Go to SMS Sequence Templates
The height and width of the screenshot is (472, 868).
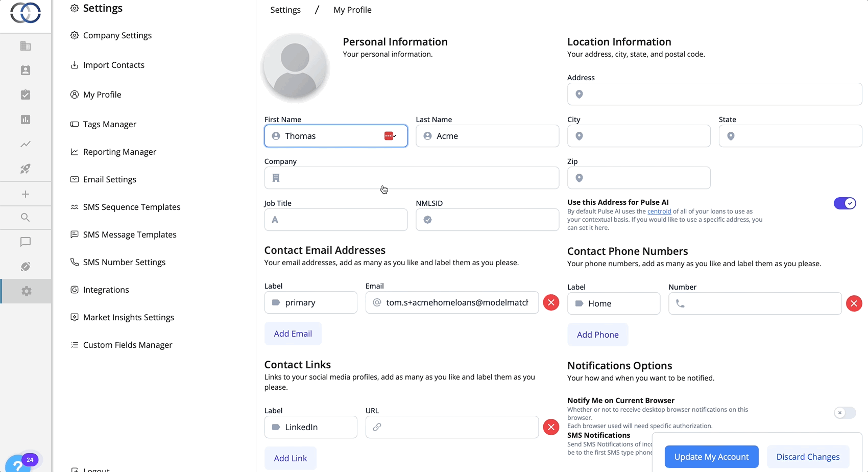(x=131, y=207)
